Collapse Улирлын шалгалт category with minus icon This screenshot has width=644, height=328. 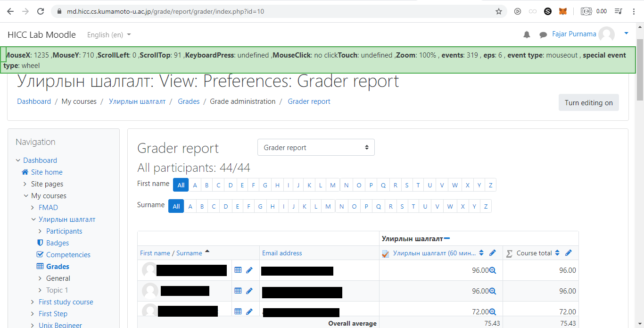tap(447, 238)
